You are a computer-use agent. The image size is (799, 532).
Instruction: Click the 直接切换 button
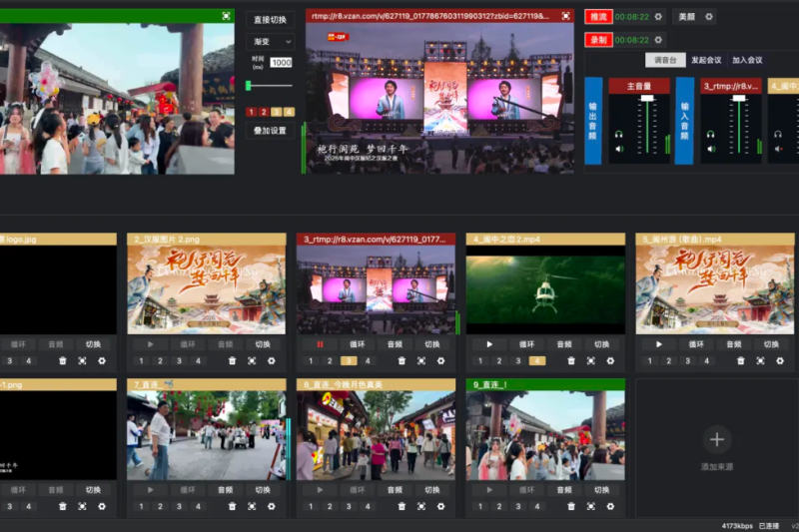(x=270, y=20)
